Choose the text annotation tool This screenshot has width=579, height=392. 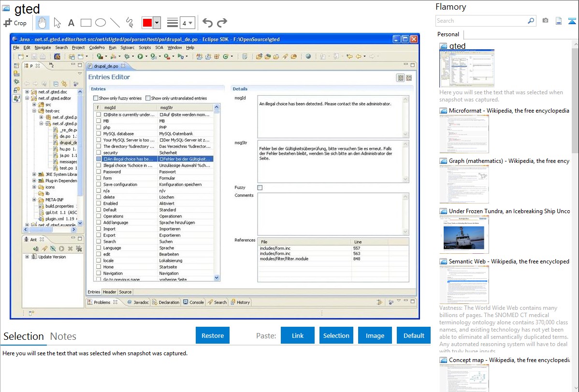(x=71, y=23)
